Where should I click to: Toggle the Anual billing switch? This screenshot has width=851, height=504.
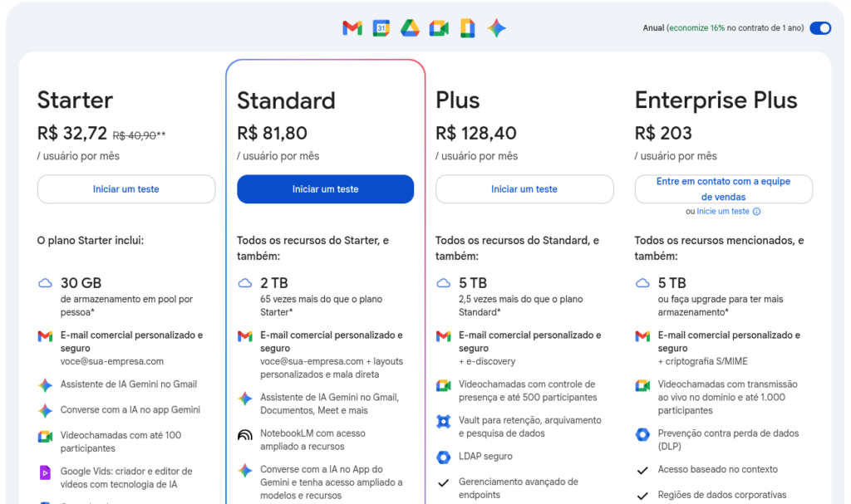(x=820, y=27)
